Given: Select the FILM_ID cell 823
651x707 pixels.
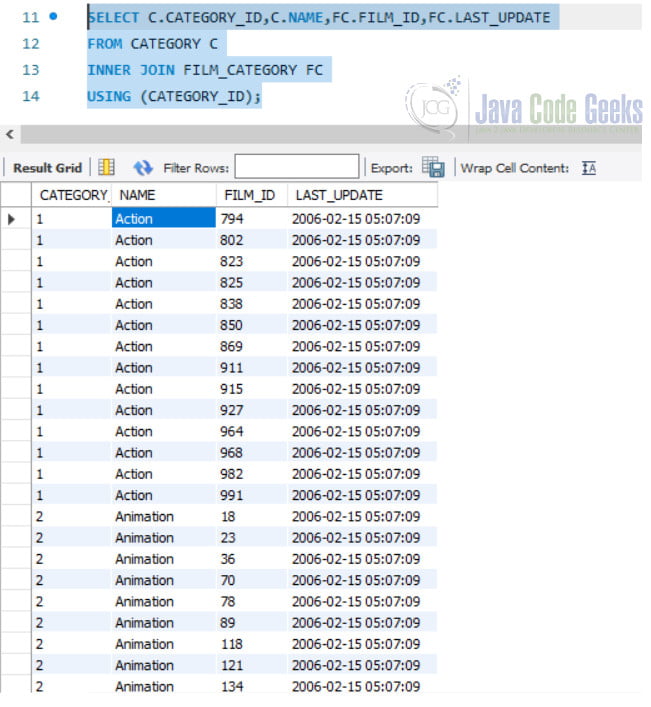Looking at the screenshot, I should coord(251,261).
